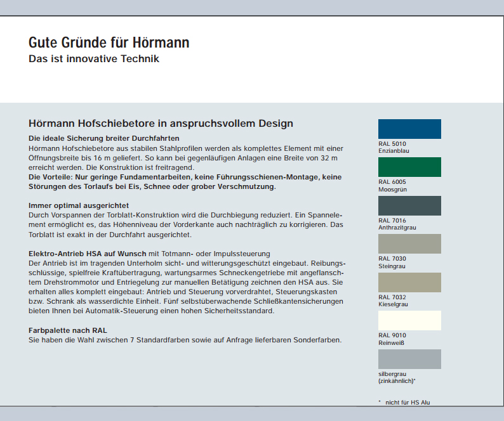
Task: Click the label 'RAL 7016'
Action: (392, 221)
